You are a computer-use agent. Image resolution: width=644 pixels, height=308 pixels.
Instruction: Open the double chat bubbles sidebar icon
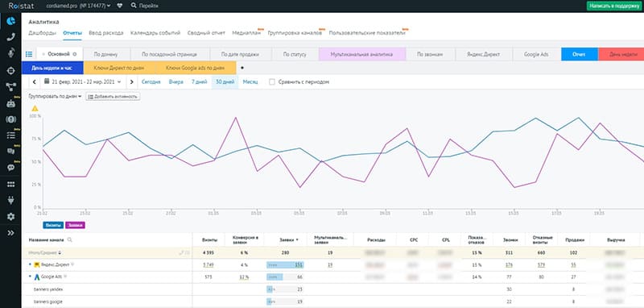point(10,151)
